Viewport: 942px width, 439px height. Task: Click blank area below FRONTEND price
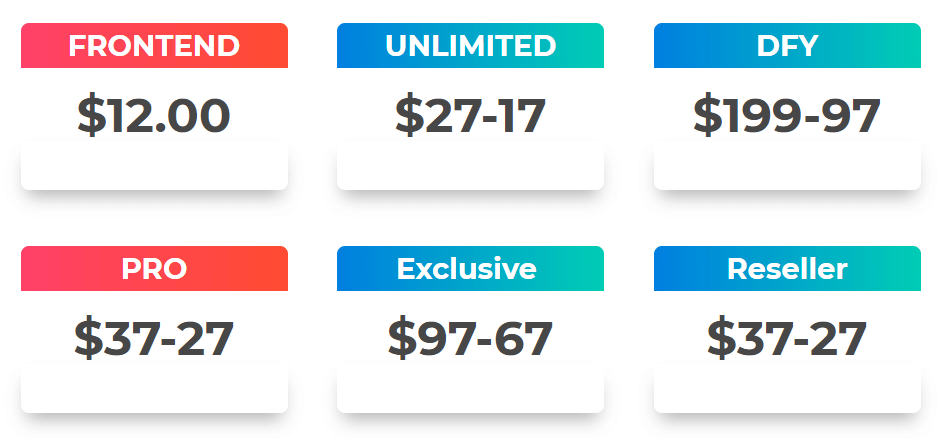[x=154, y=165]
